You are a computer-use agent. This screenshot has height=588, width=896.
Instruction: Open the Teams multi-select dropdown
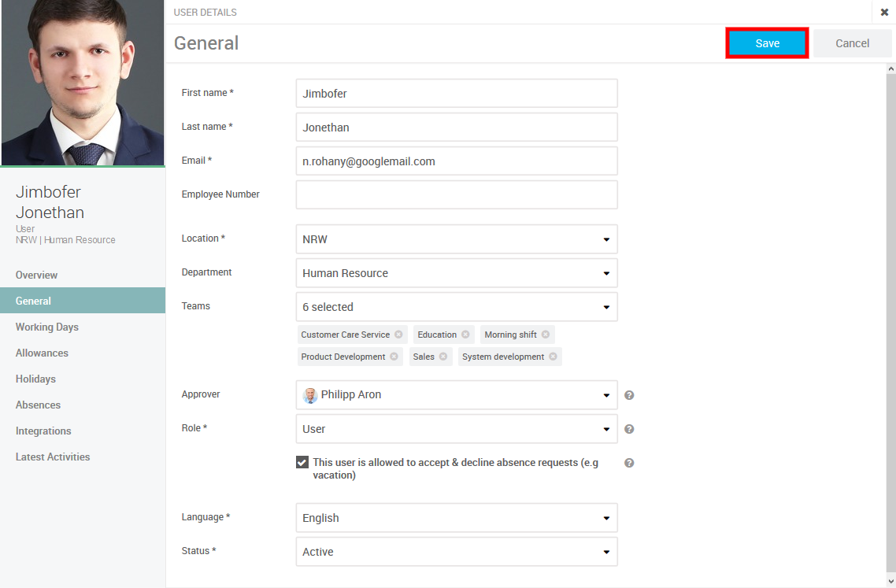456,307
